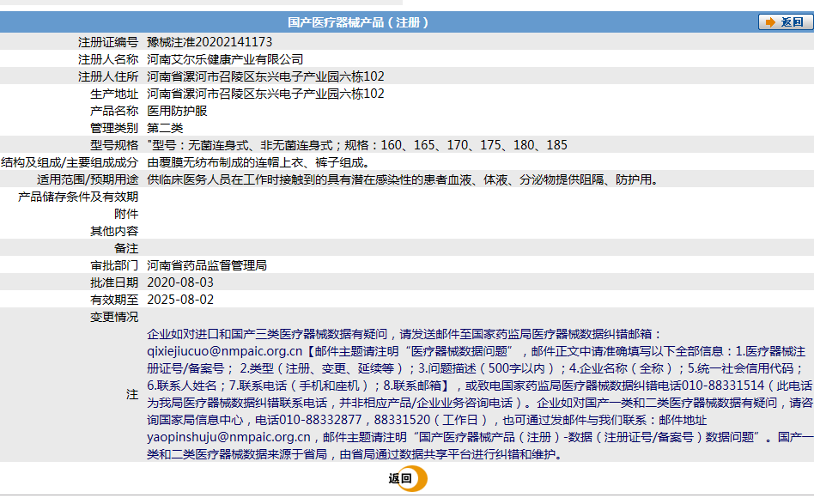814x504 pixels.
Task: Click the 变更情况 row label
Action: point(113,317)
